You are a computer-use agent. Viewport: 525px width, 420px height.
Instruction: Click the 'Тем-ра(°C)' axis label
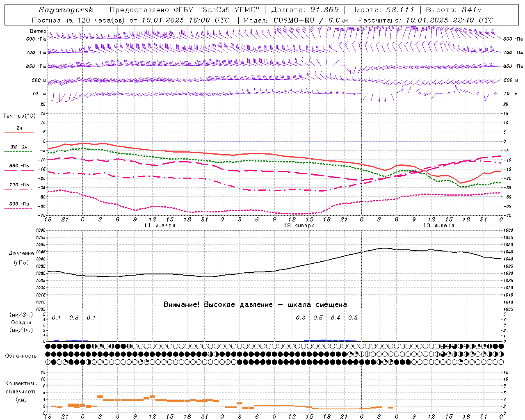[19, 116]
